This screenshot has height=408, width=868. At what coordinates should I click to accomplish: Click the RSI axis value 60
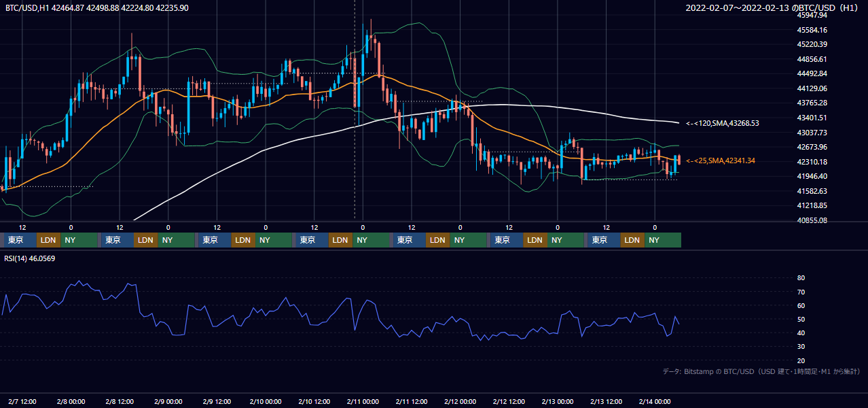(801, 305)
